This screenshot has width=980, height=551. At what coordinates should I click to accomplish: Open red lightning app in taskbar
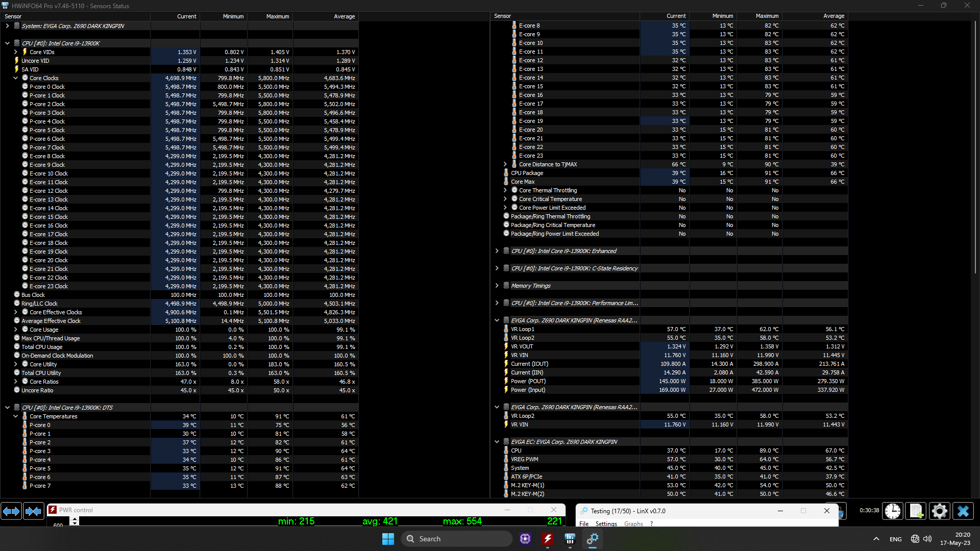point(548,539)
